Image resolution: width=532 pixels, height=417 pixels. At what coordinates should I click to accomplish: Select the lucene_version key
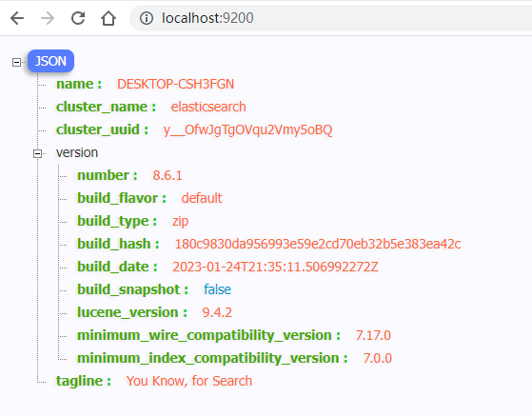tap(132, 312)
